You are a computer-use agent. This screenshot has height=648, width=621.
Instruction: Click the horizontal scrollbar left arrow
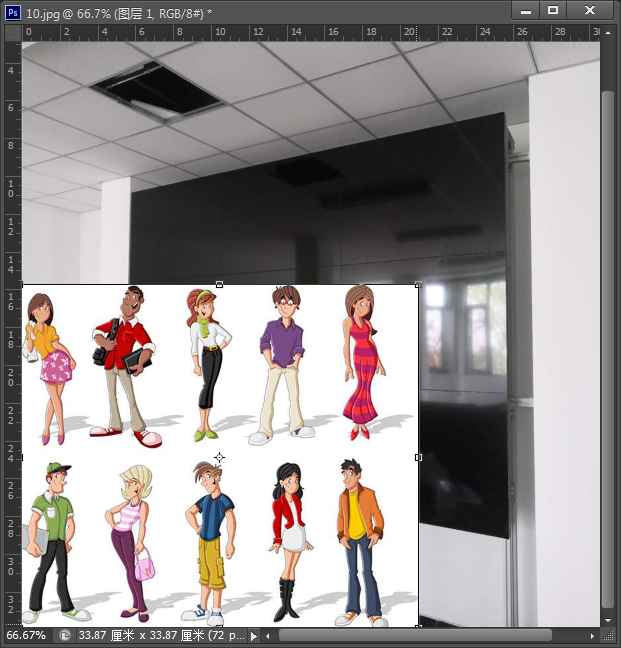tap(268, 636)
